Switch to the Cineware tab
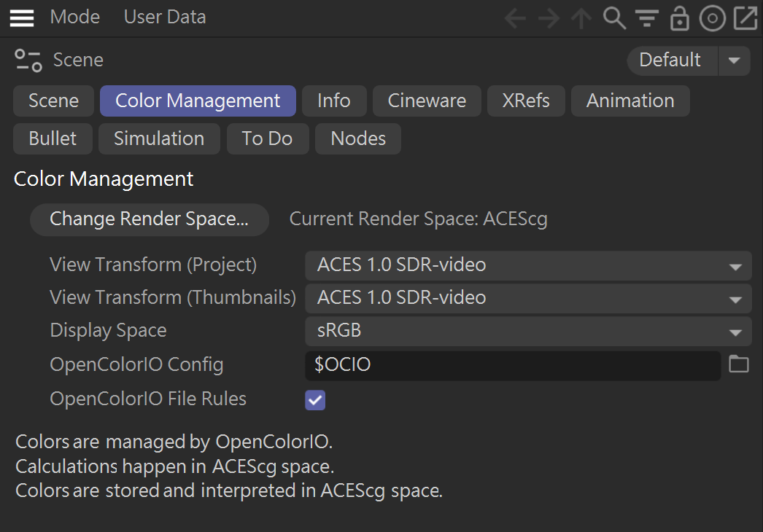The image size is (763, 532). pos(427,101)
